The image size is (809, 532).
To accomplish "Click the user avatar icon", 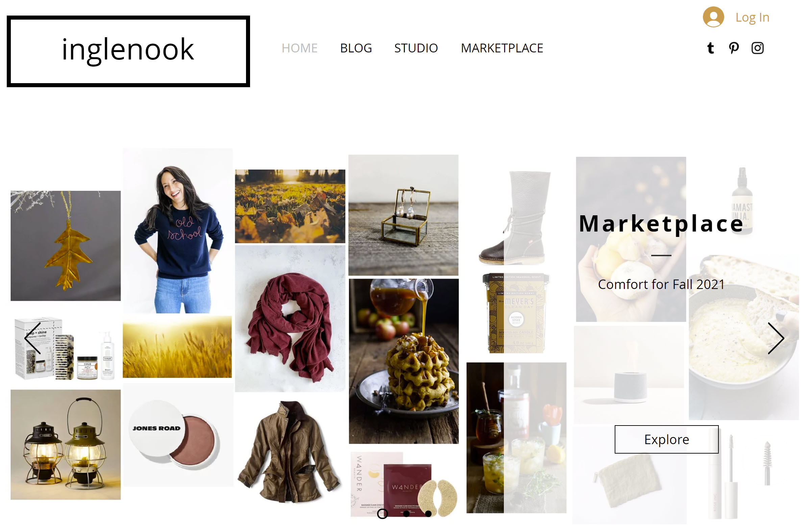I will tap(713, 17).
